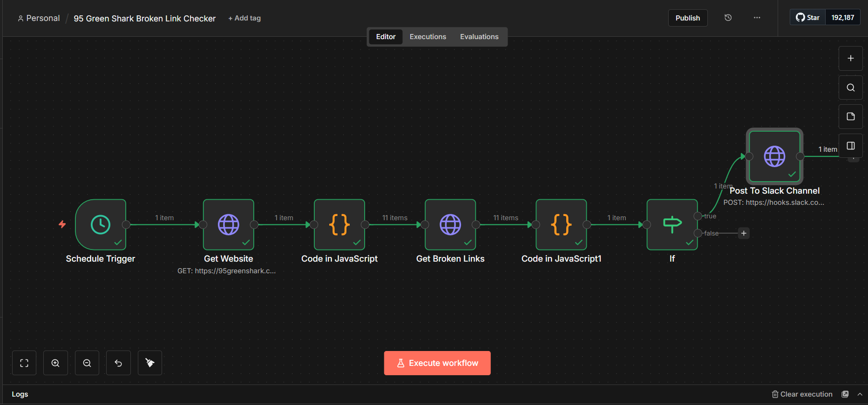
Task: Tidy up the workflow nodes
Action: (x=150, y=363)
